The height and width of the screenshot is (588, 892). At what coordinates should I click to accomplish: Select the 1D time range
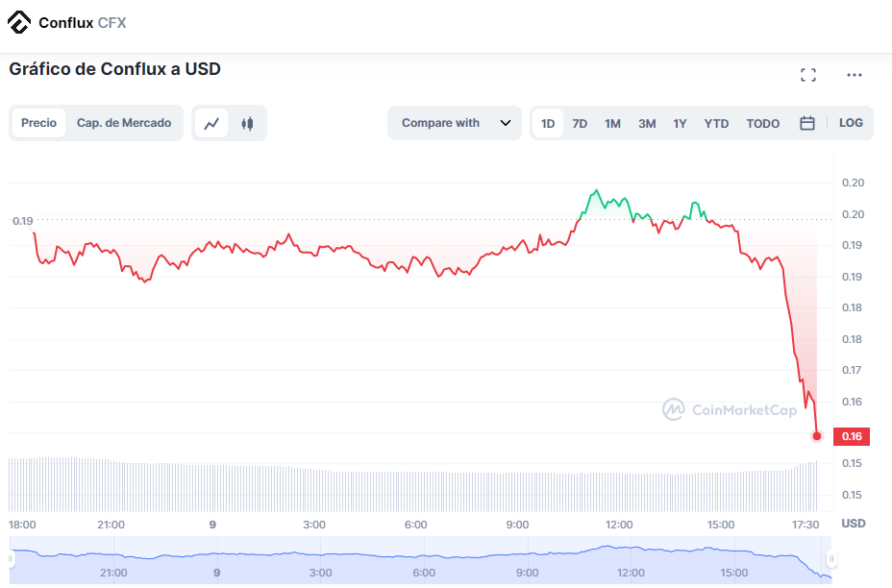point(547,123)
